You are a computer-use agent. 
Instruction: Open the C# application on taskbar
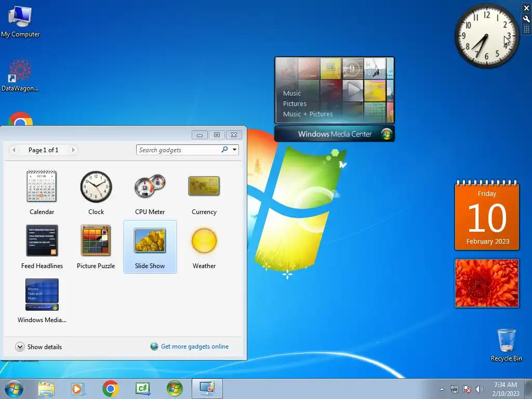coord(142,389)
